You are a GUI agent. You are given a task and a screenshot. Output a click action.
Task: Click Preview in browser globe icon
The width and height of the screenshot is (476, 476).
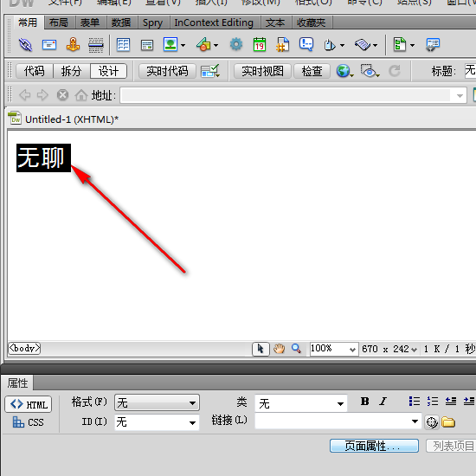344,71
